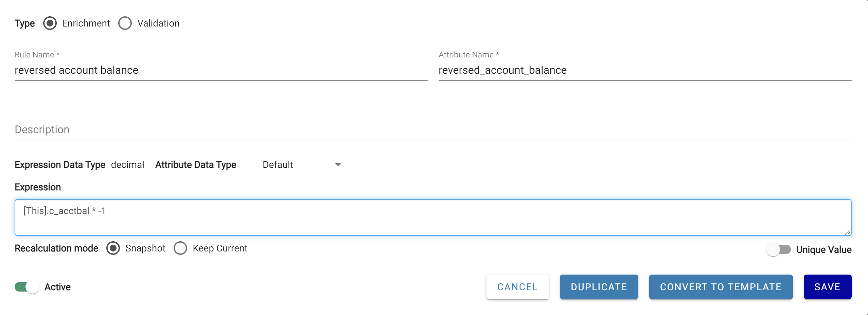The width and height of the screenshot is (868, 315).
Task: Save the enrichment rule
Action: [x=828, y=287]
